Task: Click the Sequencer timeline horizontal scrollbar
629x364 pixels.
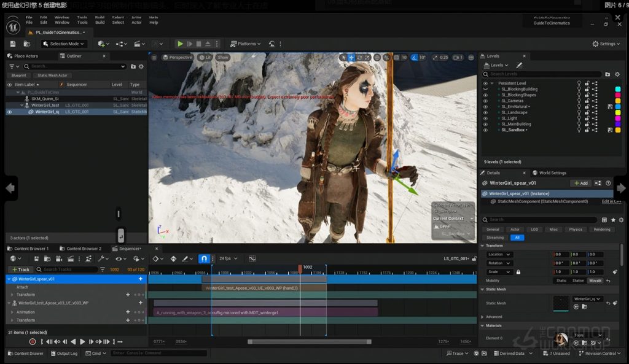Action: 310,341
